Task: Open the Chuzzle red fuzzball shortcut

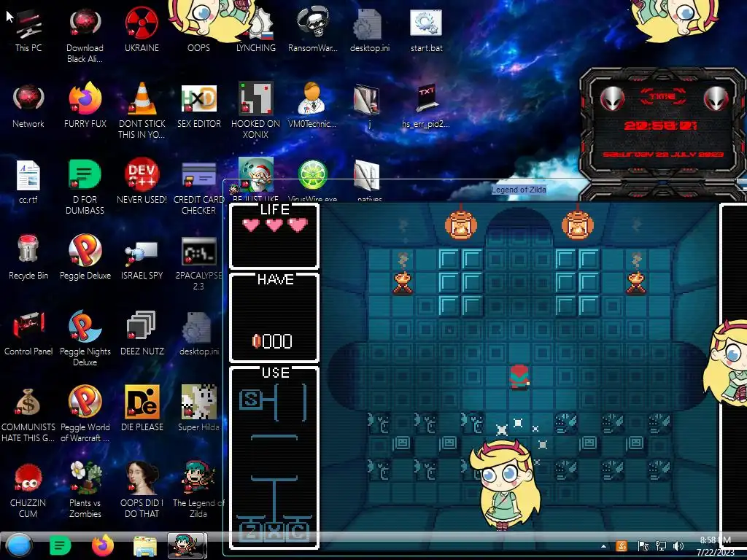Action: (28, 491)
